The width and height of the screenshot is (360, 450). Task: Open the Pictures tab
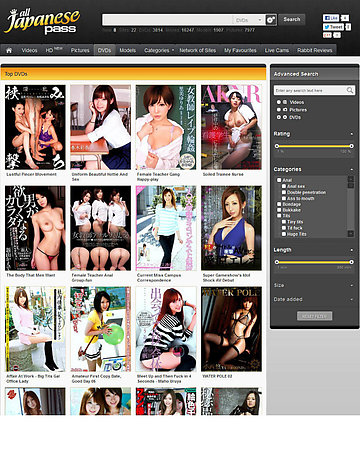pyautogui.click(x=80, y=50)
